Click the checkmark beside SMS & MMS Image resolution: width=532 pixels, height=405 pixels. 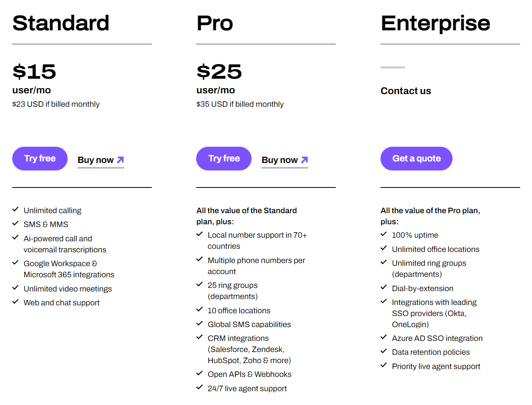pyautogui.click(x=15, y=223)
